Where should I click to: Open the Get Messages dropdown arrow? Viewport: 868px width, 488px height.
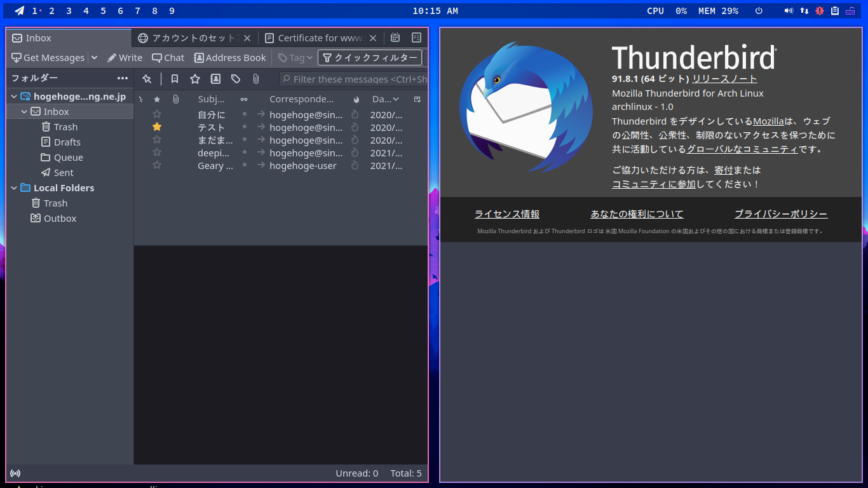click(x=94, y=58)
